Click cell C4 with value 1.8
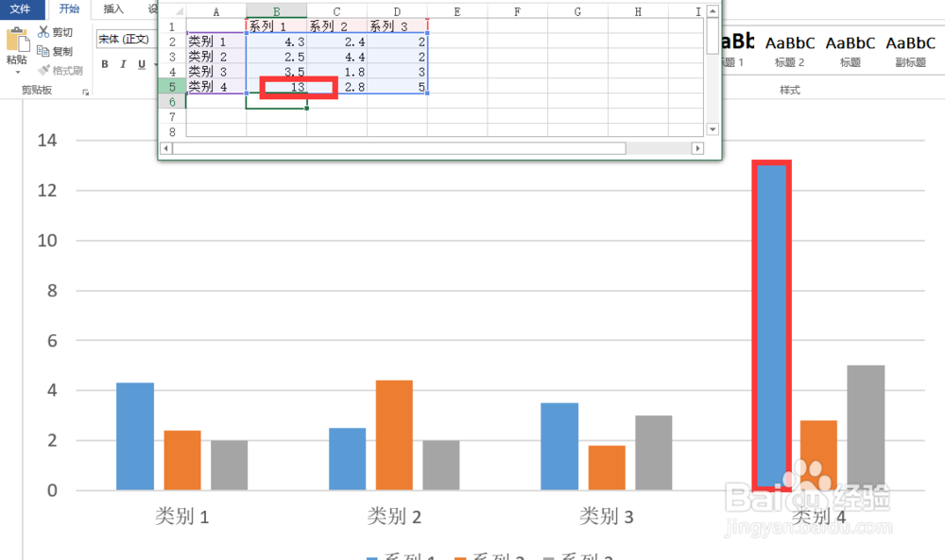Viewport: 945px width, 560px height. 336,71
